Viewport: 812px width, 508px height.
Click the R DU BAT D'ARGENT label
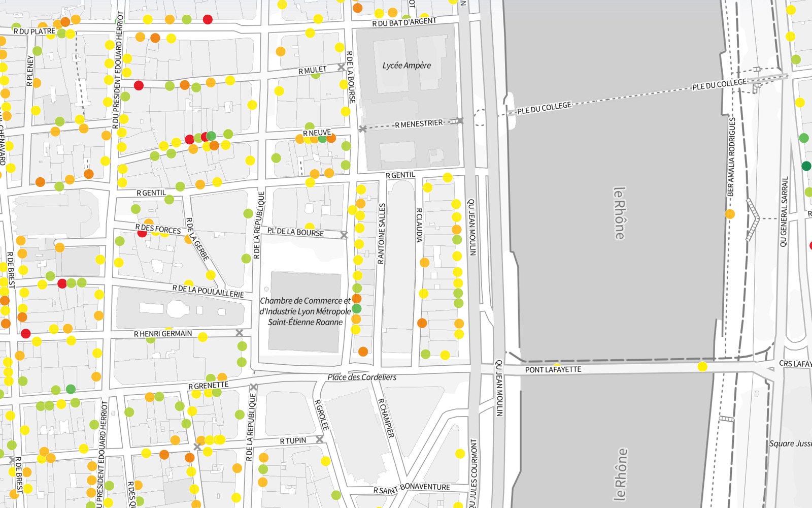click(404, 22)
